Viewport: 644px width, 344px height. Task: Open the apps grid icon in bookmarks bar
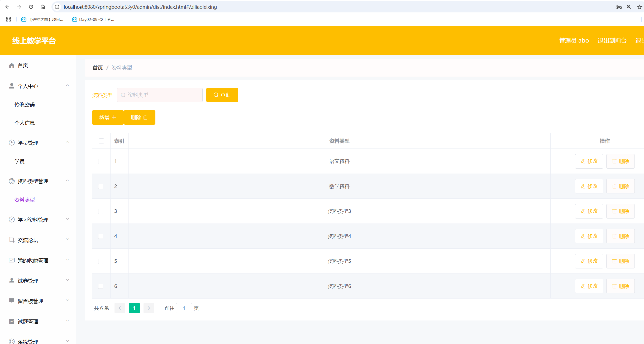pos(8,19)
